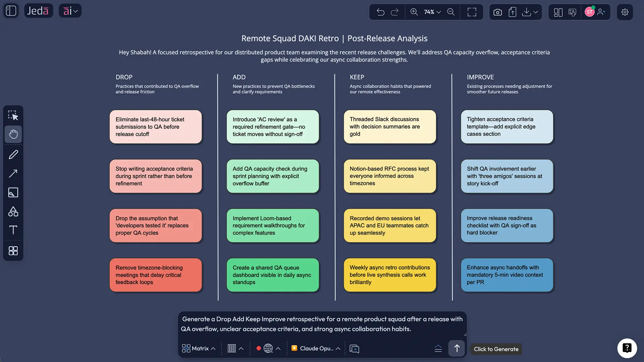
Task: Select the Text tool
Action: [x=13, y=230]
